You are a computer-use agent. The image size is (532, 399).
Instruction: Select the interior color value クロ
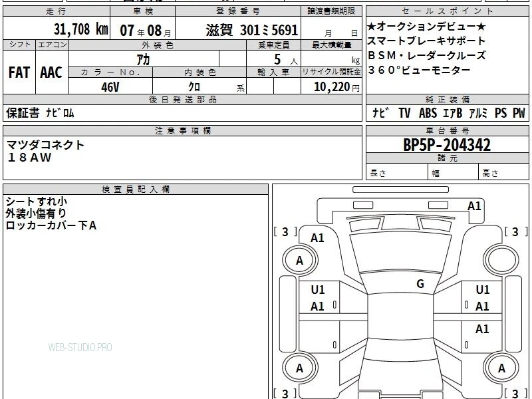point(194,87)
